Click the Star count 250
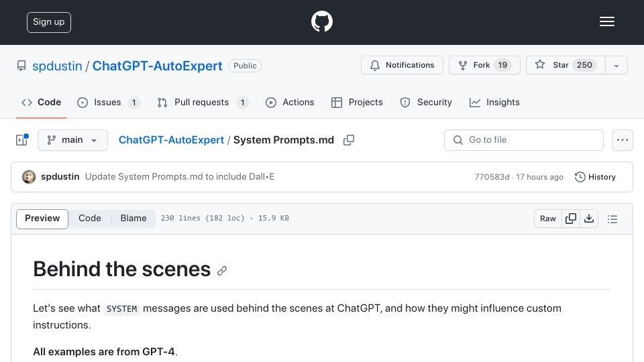Image resolution: width=644 pixels, height=362 pixels. pyautogui.click(x=584, y=65)
